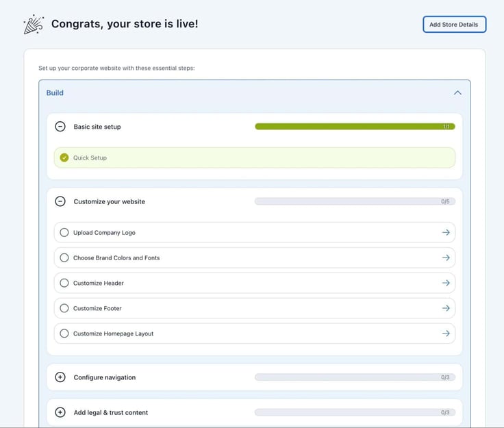
Task: Click Add legal & trust content progress bar
Action: 355,412
